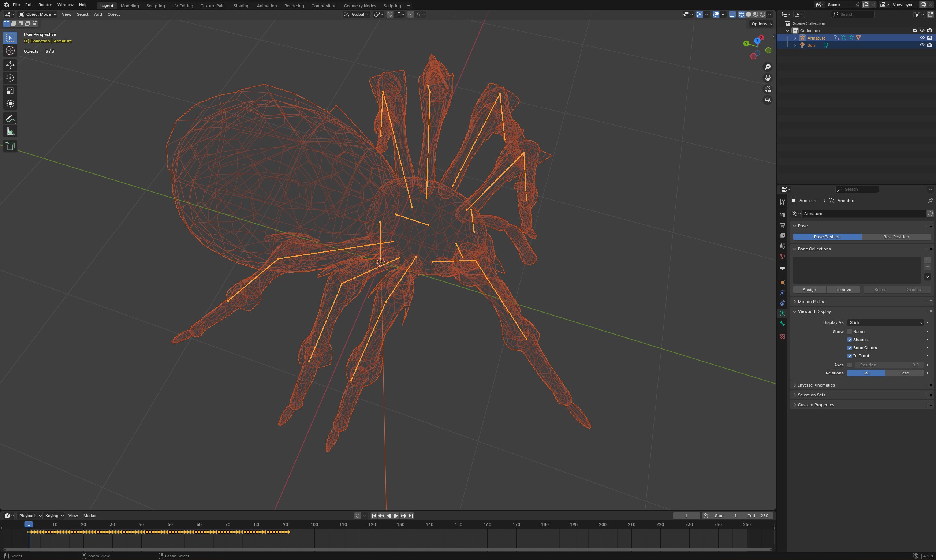936x560 pixels.
Task: Open the Display As dropdown
Action: click(885, 323)
